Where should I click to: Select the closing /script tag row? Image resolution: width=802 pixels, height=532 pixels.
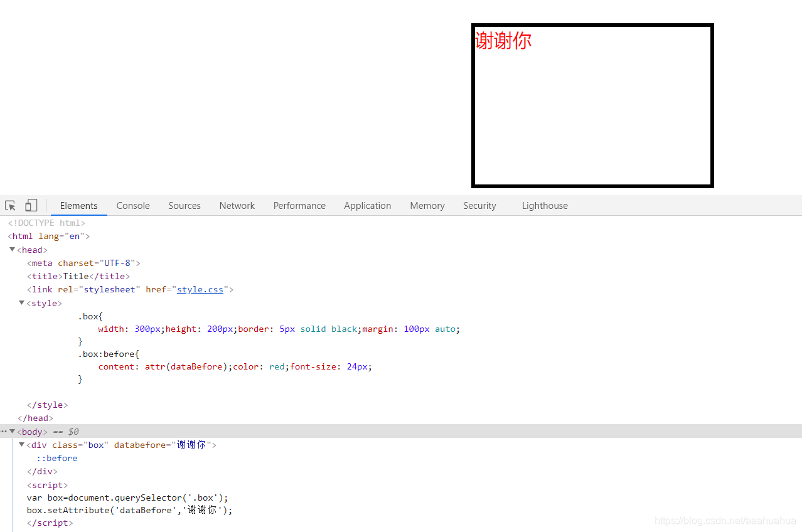(50, 523)
